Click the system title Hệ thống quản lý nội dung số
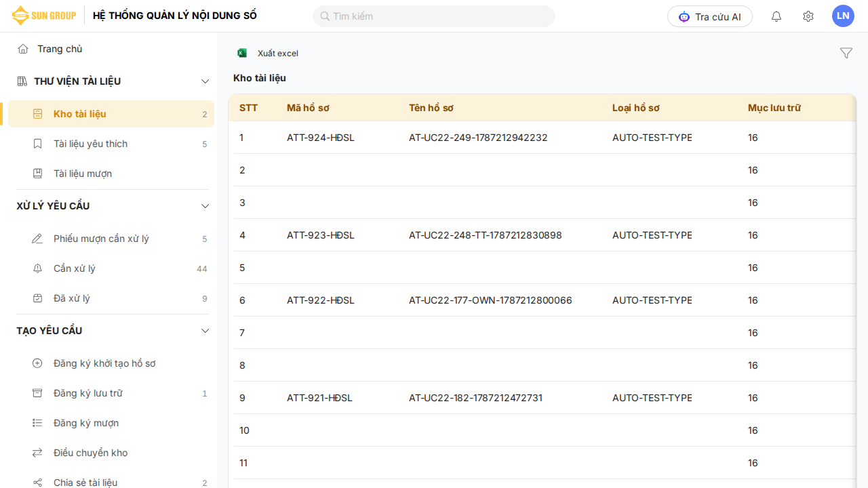This screenshot has width=868, height=488. [175, 16]
